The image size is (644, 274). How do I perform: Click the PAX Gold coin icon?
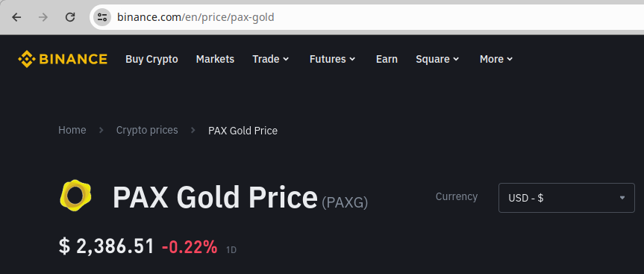point(75,196)
